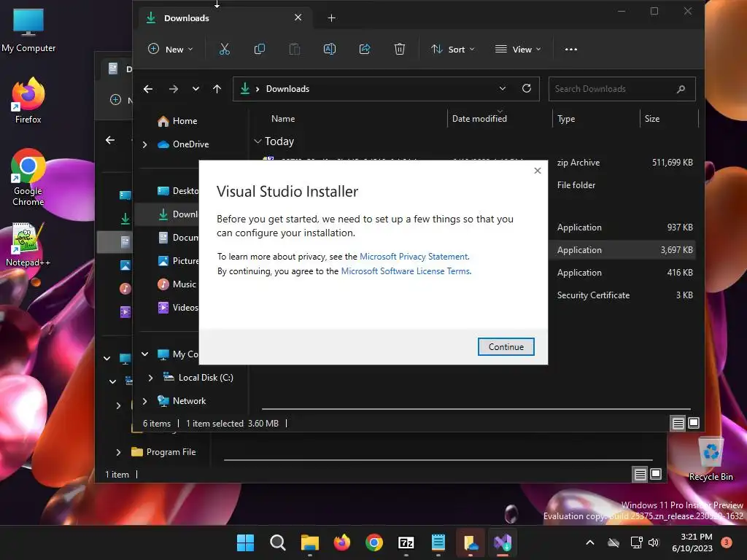Go back in the background Explorer window

tap(110, 140)
